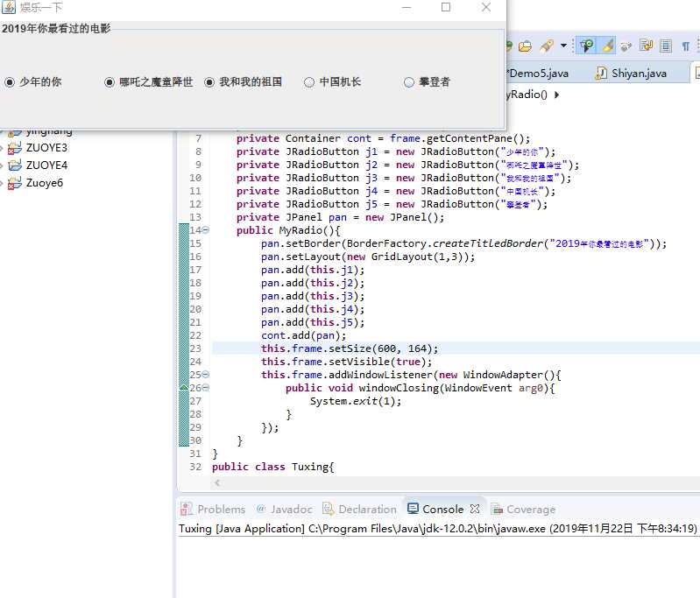Click the 'private JPanel pan' declaration line
Screen dimensions: 700x598
click(340, 217)
